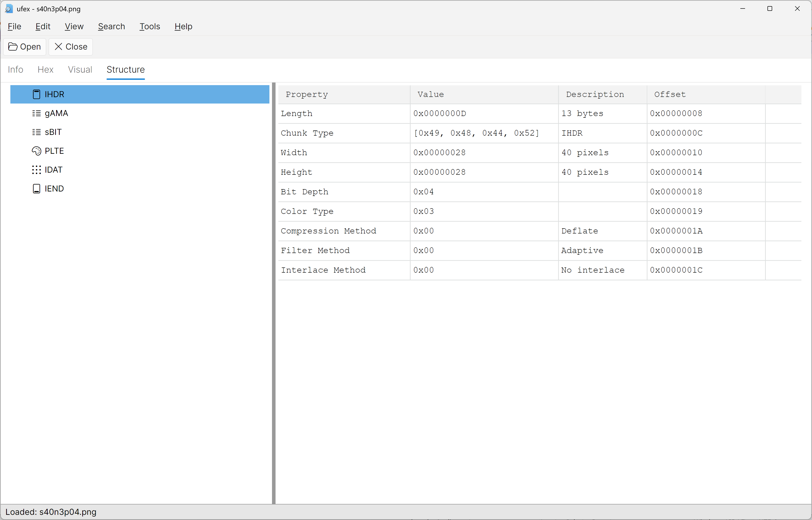812x520 pixels.
Task: Switch to the Visual tab
Action: (80, 70)
